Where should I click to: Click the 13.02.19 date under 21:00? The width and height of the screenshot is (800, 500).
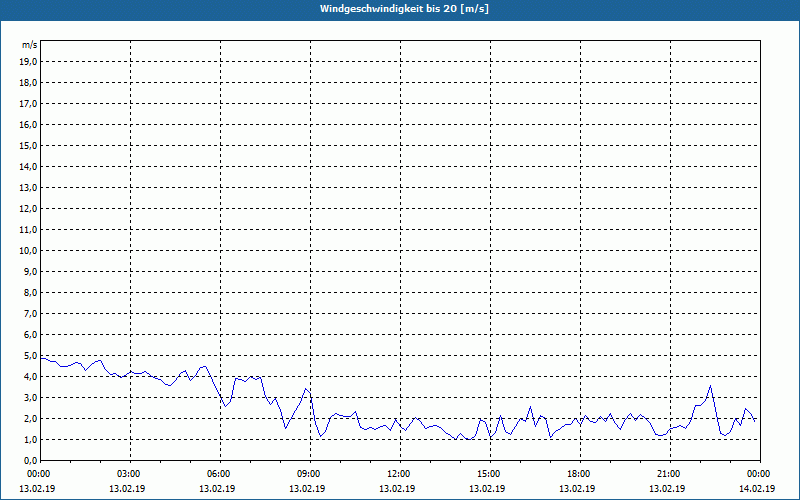[x=667, y=488]
